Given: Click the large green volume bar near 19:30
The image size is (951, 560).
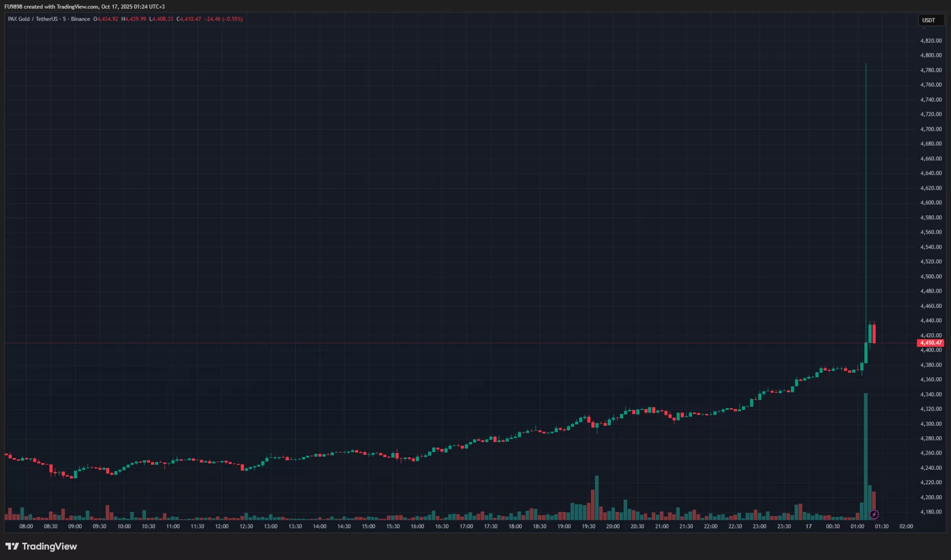Looking at the screenshot, I should point(596,497).
